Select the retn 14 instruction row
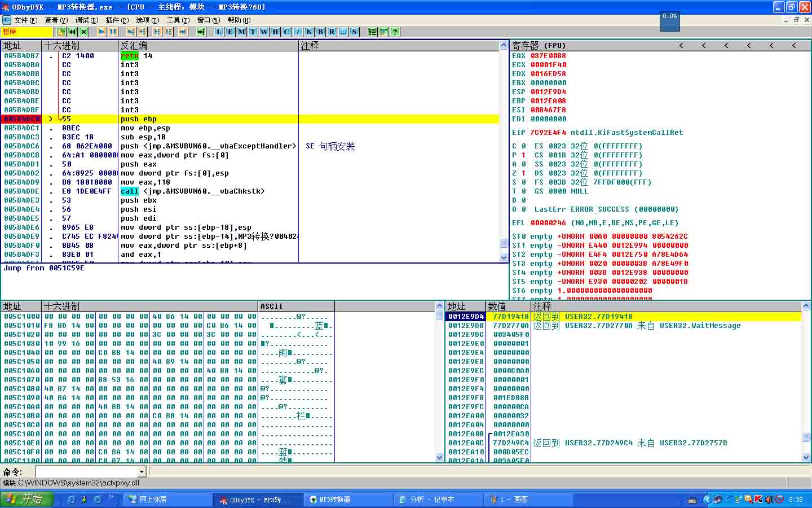Image resolution: width=812 pixels, height=508 pixels. click(250, 56)
